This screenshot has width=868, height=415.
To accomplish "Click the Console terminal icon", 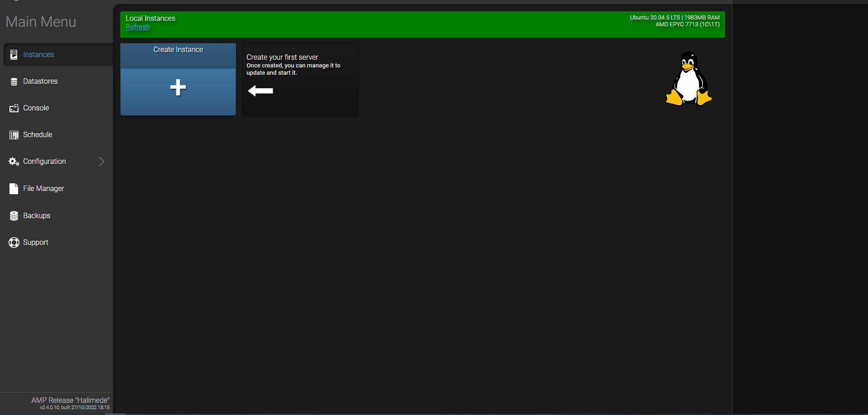I will (x=14, y=108).
